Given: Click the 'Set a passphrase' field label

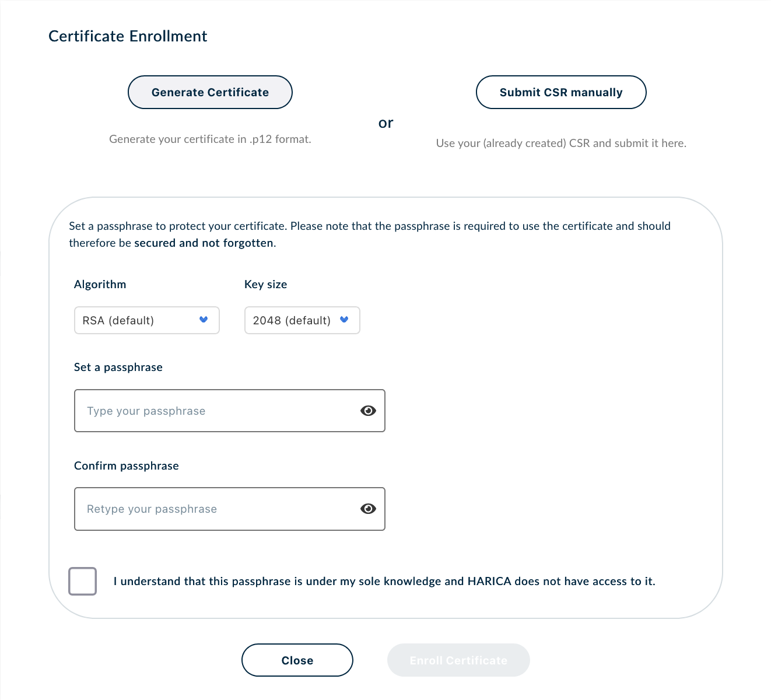Looking at the screenshot, I should tap(118, 367).
